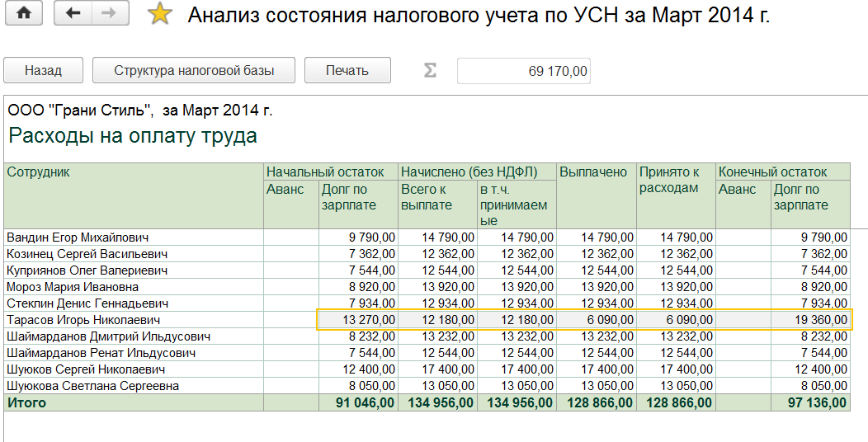The width and height of the screenshot is (868, 442).
Task: Click the Расходы на оплату труда heading
Action: point(133,136)
